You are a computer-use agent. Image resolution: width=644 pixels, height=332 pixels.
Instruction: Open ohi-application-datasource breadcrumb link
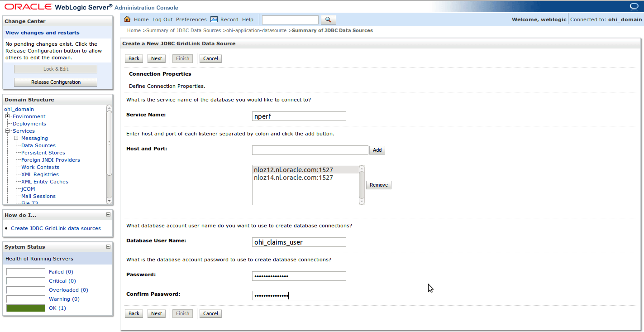[x=257, y=30]
